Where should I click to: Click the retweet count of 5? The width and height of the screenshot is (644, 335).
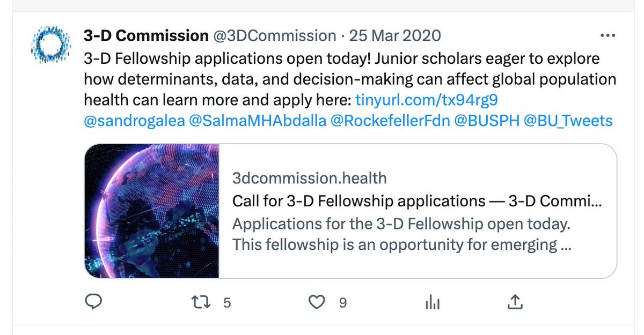pyautogui.click(x=226, y=303)
